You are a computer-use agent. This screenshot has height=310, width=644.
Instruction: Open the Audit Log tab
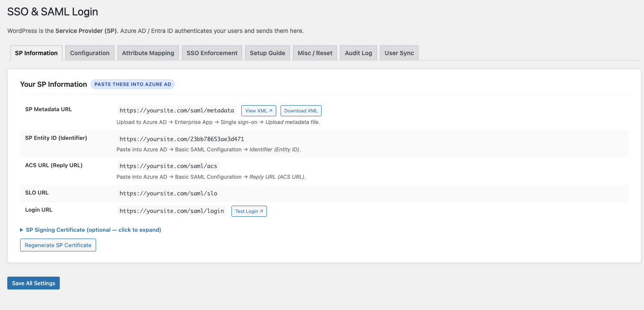[359, 53]
